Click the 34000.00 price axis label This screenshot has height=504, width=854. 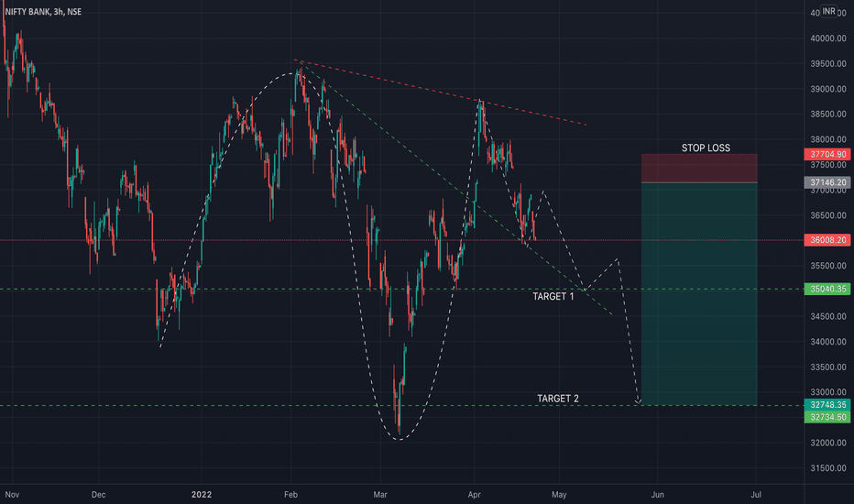[x=827, y=342]
